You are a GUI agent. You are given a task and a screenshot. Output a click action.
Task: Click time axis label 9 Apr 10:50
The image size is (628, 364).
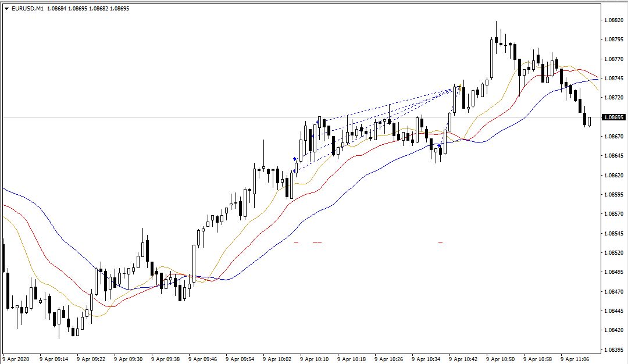[x=501, y=359]
